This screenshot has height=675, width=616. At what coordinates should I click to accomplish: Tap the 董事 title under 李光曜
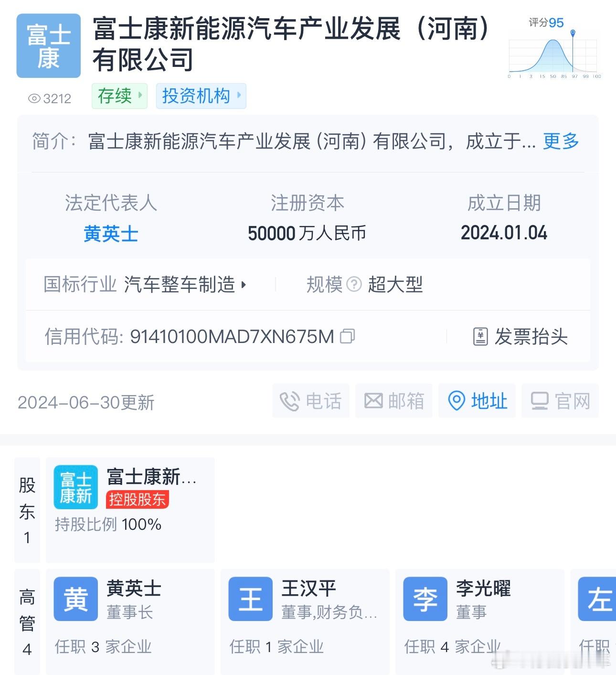[471, 612]
